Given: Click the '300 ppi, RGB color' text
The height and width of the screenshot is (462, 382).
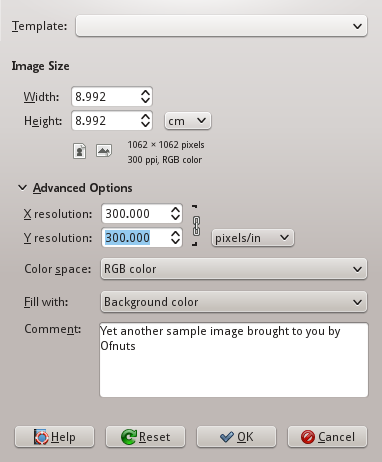Looking at the screenshot, I should tap(165, 160).
